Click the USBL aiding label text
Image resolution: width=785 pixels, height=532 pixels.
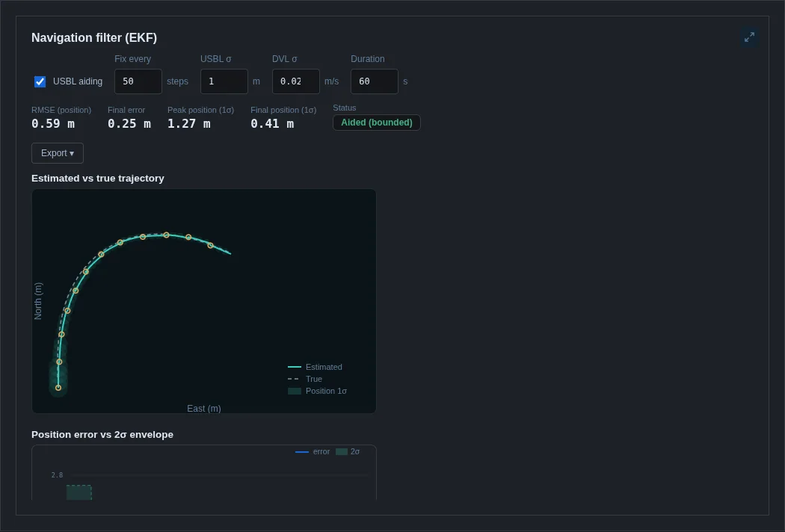click(78, 81)
